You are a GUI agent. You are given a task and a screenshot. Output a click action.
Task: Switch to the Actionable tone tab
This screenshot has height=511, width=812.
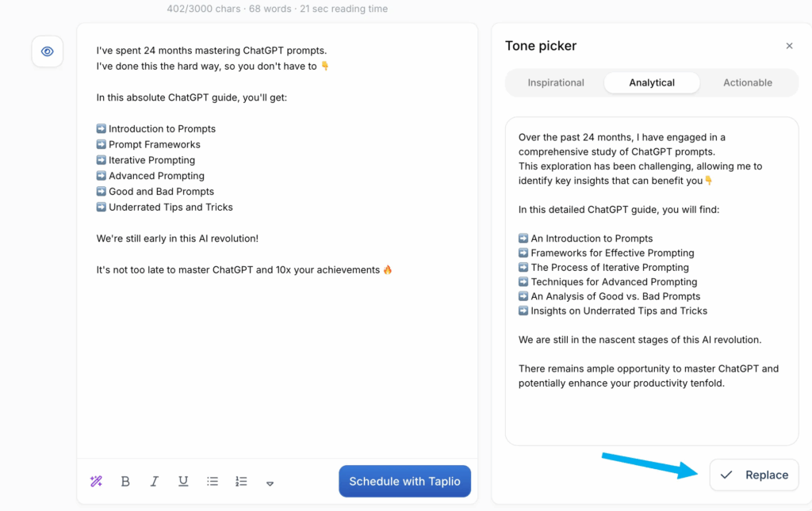(x=747, y=82)
